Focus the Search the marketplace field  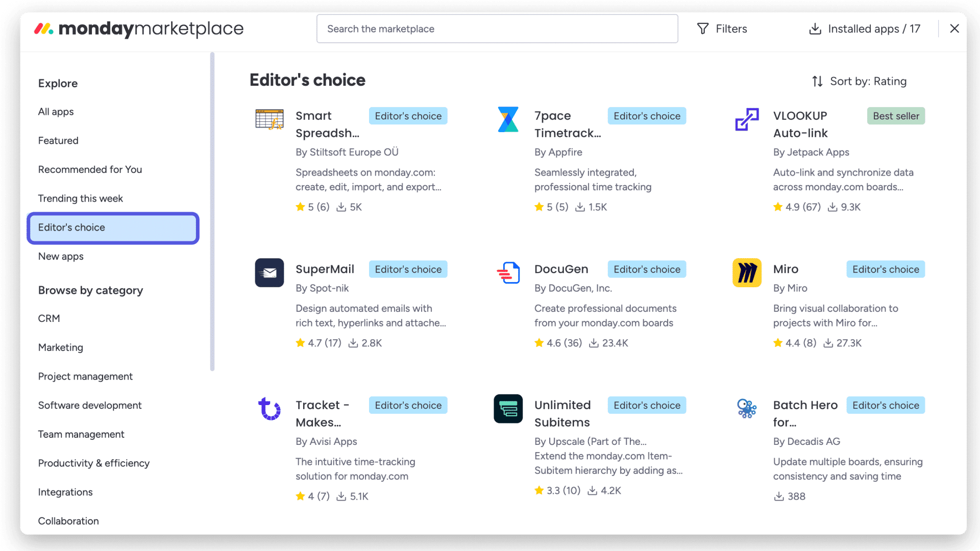(x=497, y=29)
